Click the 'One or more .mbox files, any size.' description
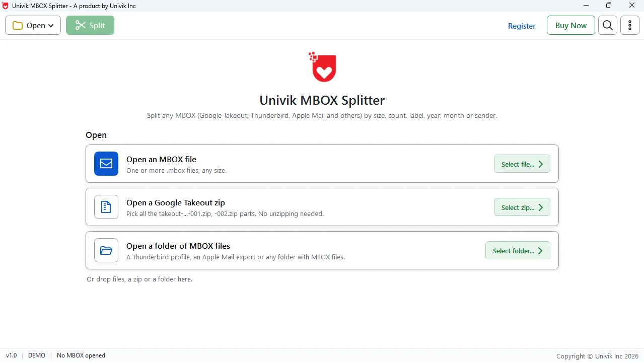The height and width of the screenshot is (362, 644). pyautogui.click(x=176, y=170)
